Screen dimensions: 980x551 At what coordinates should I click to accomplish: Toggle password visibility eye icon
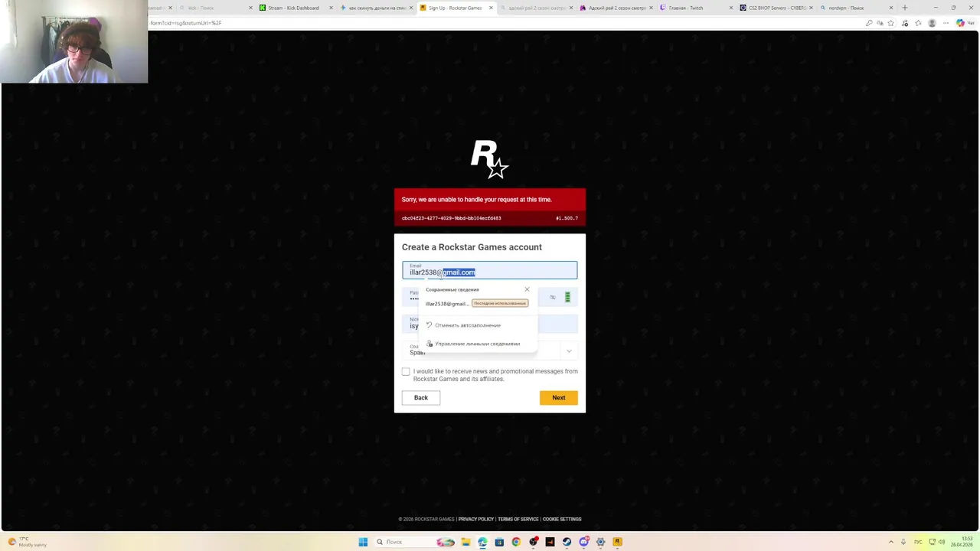(x=553, y=297)
